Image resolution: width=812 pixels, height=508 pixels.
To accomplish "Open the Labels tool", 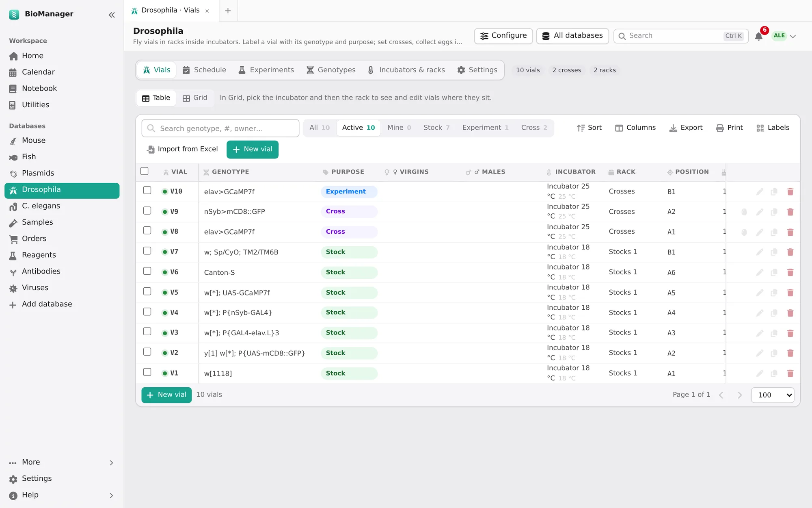I will pos(773,128).
